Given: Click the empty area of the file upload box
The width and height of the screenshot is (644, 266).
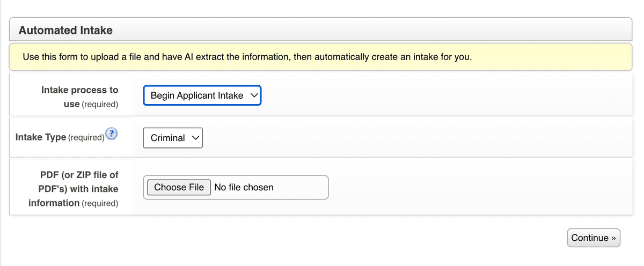Looking at the screenshot, I should (x=303, y=187).
